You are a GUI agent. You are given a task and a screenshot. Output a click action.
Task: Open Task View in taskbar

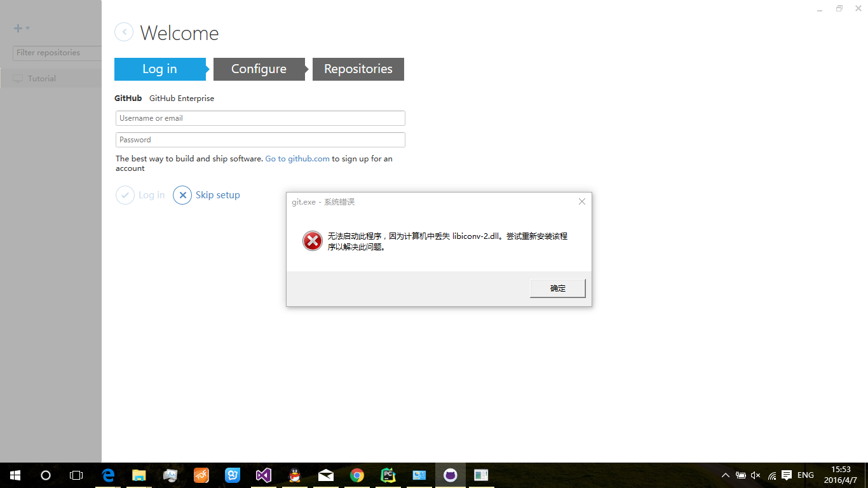click(x=76, y=475)
